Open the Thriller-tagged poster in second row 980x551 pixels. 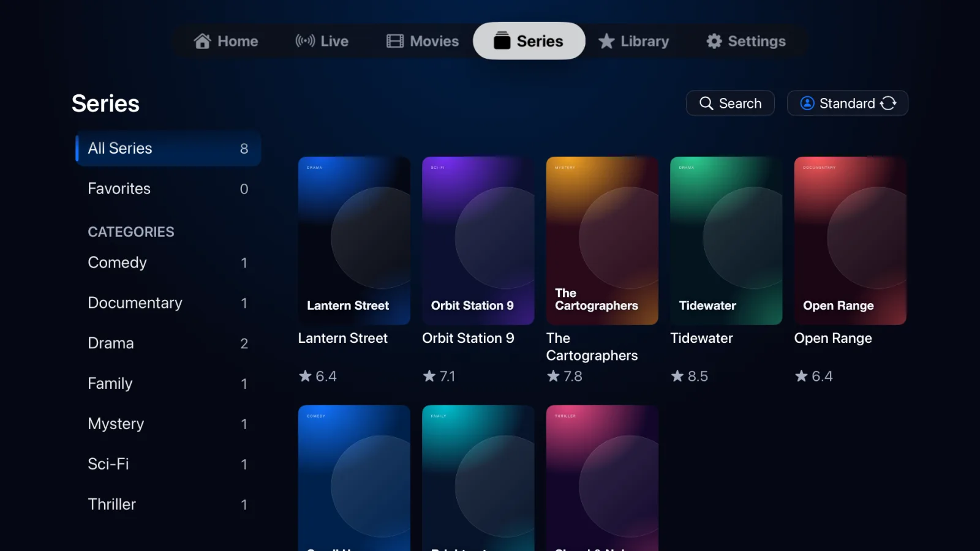pyautogui.click(x=602, y=478)
